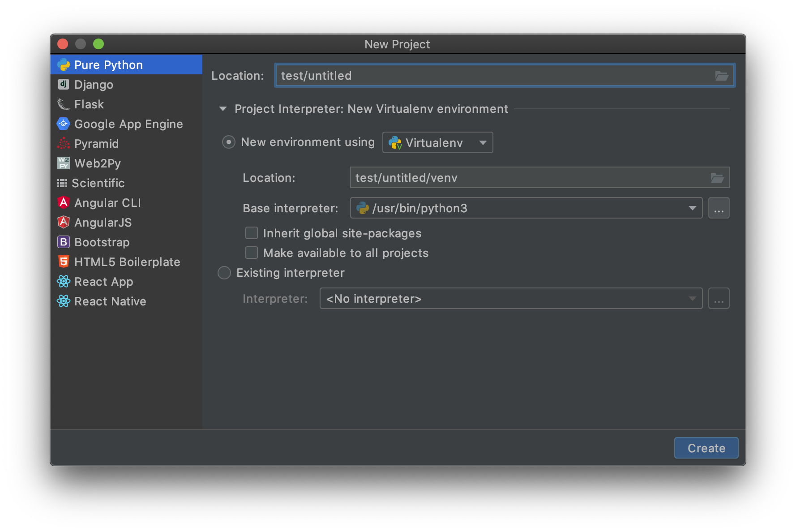Select Django project type
This screenshot has width=796, height=532.
pyautogui.click(x=126, y=84)
